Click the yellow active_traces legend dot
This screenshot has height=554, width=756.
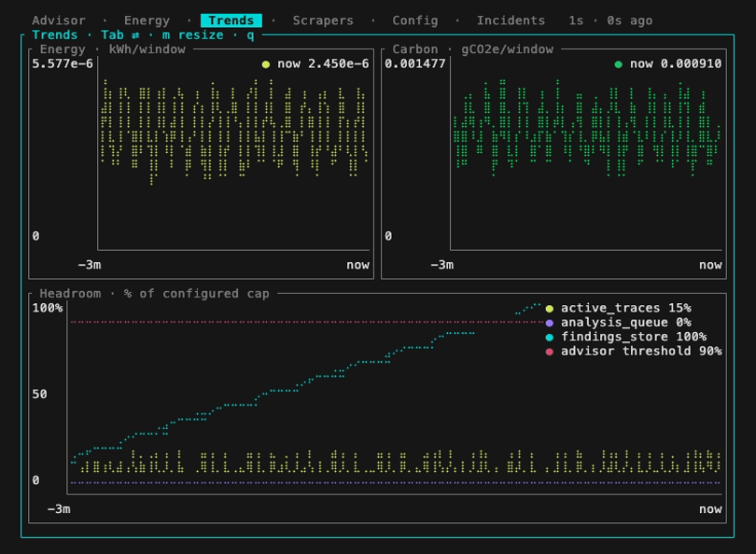[549, 309]
